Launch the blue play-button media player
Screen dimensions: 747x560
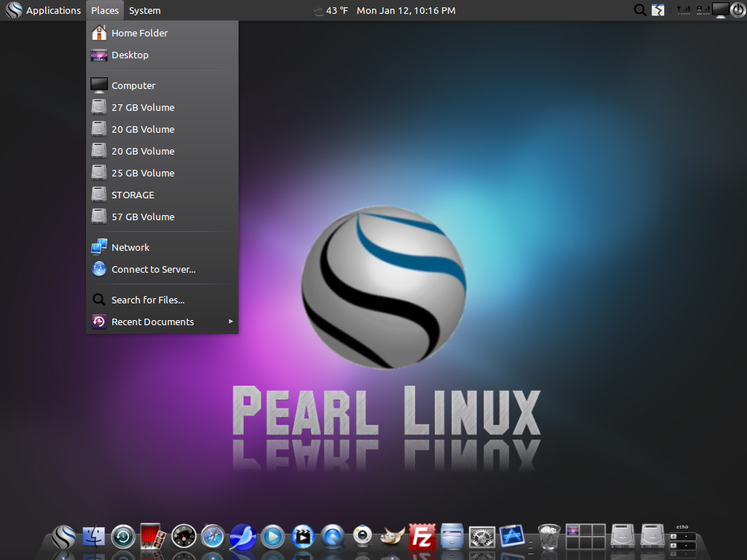pyautogui.click(x=273, y=537)
